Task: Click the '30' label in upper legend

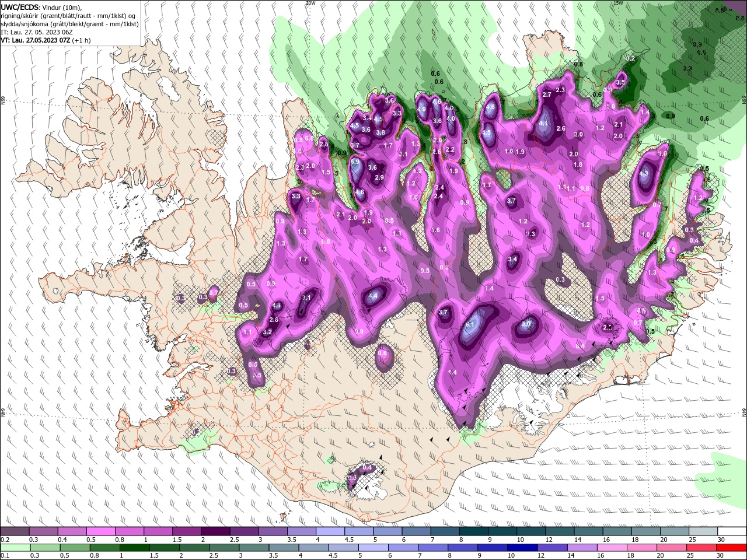Action: click(721, 540)
